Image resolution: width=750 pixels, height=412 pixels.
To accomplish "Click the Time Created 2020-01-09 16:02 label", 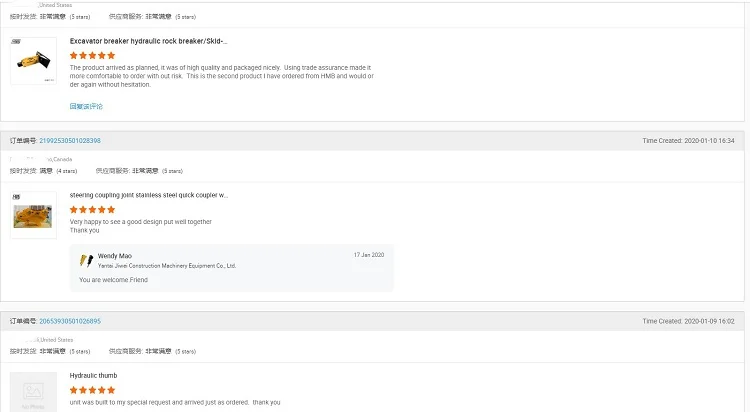I will pyautogui.click(x=688, y=321).
